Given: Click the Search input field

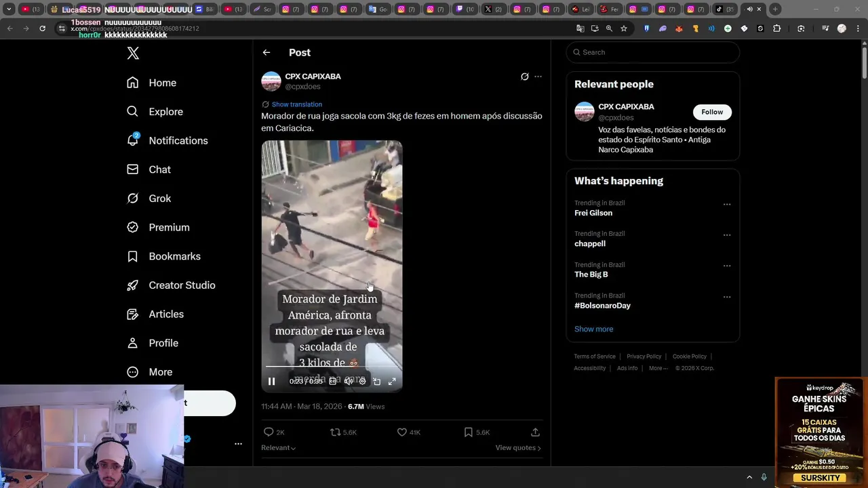Looking at the screenshot, I should (x=653, y=52).
